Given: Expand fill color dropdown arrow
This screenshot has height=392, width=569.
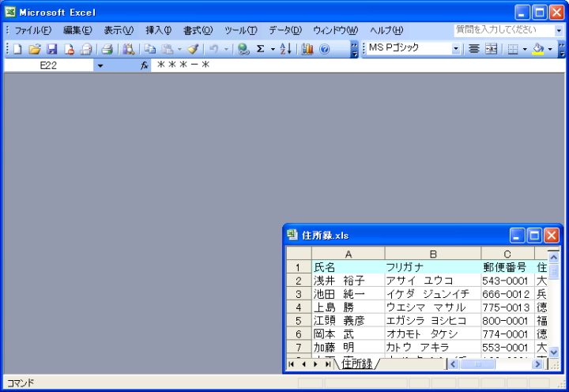Looking at the screenshot, I should 550,49.
